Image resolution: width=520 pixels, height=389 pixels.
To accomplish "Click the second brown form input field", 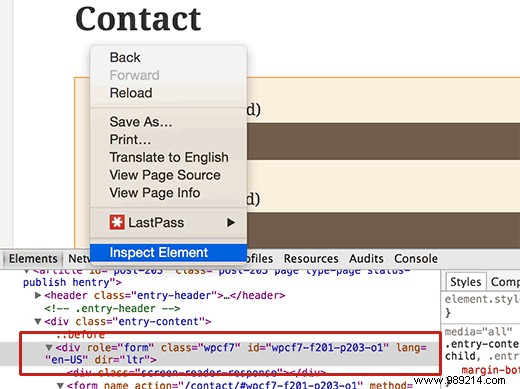I will (383, 230).
